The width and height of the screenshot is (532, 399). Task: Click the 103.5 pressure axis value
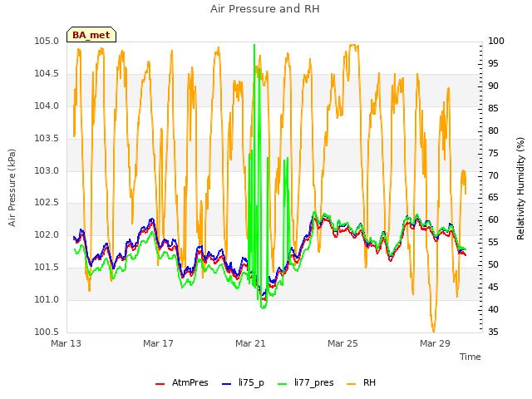pos(47,139)
